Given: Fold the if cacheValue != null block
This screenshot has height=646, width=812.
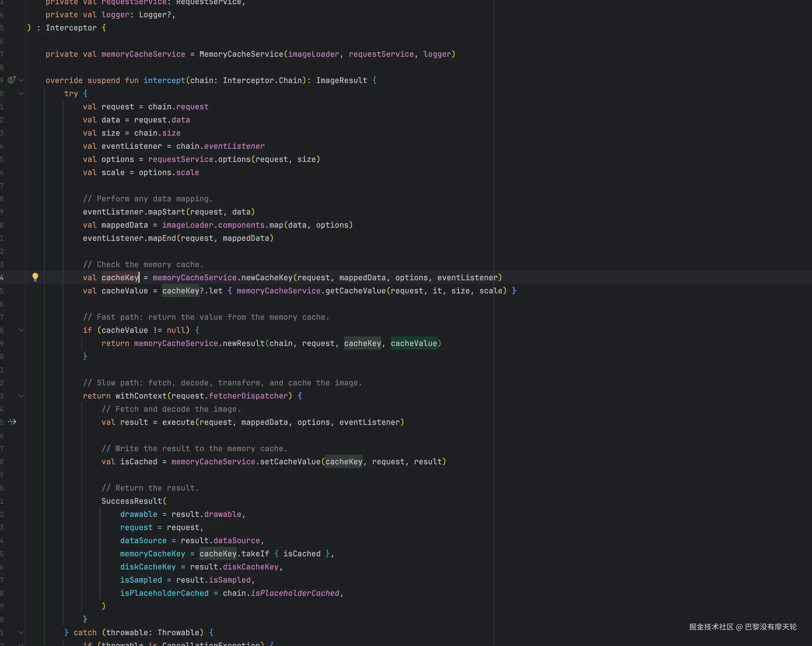Looking at the screenshot, I should (22, 330).
